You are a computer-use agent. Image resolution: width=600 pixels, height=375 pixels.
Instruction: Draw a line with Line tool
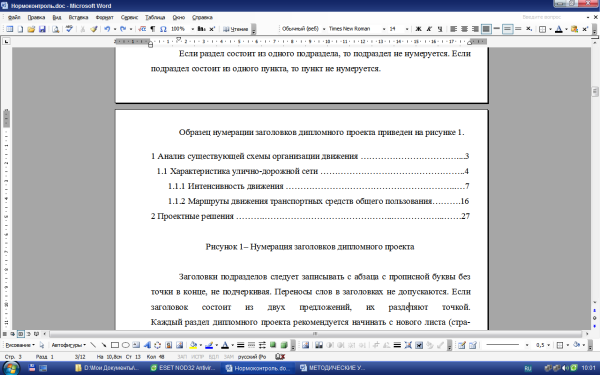coord(93,345)
